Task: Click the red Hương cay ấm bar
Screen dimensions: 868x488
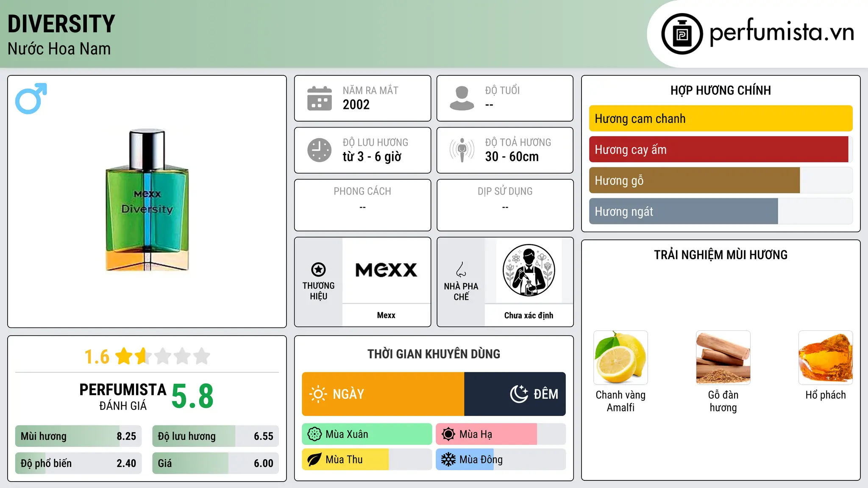Action: coord(719,150)
